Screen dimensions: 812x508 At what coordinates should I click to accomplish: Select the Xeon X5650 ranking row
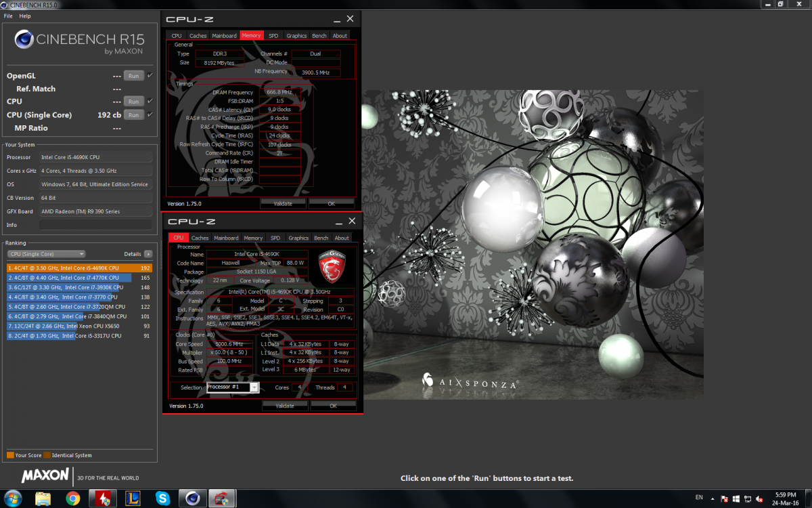(x=79, y=326)
